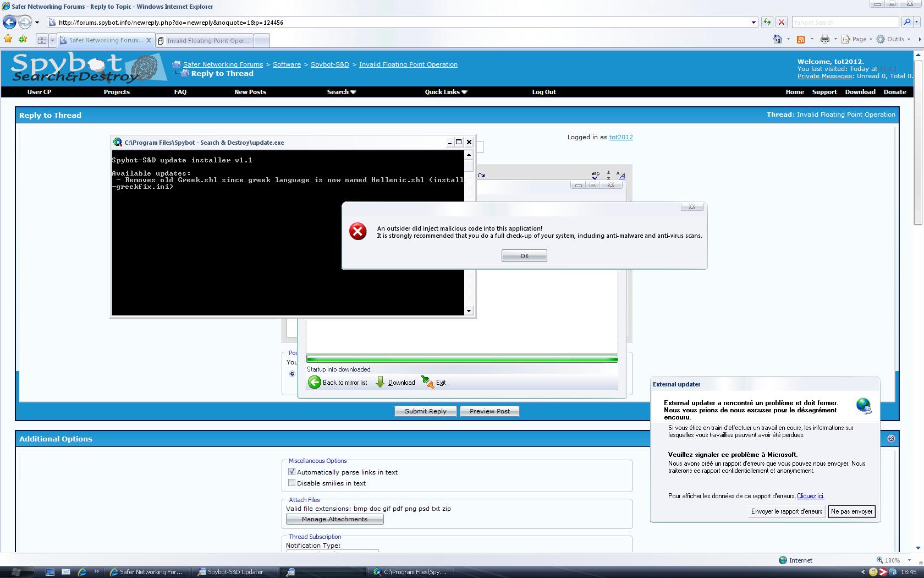Viewport: 924px width, 578px height.
Task: Open the New Posts menu item
Action: coord(250,92)
